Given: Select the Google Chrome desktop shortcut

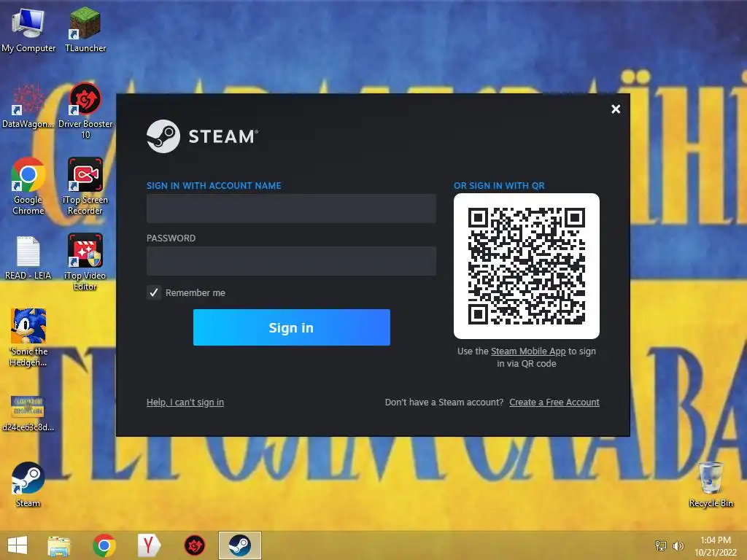Looking at the screenshot, I should (x=28, y=186).
